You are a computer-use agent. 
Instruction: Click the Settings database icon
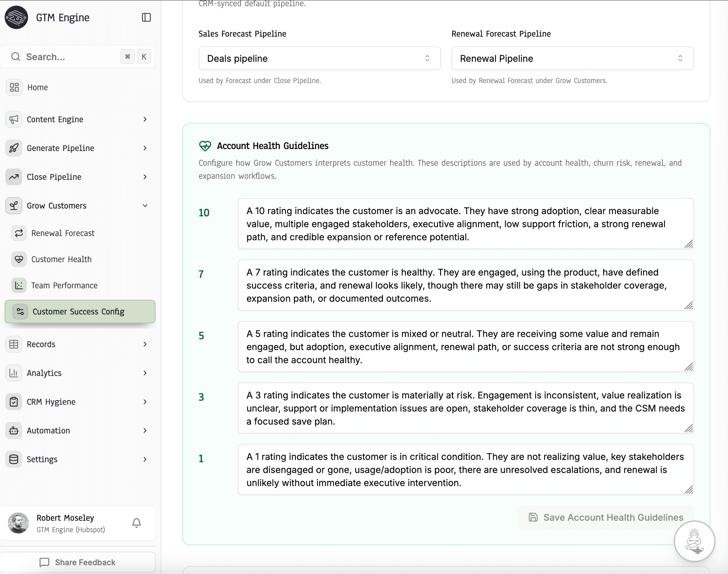(14, 459)
